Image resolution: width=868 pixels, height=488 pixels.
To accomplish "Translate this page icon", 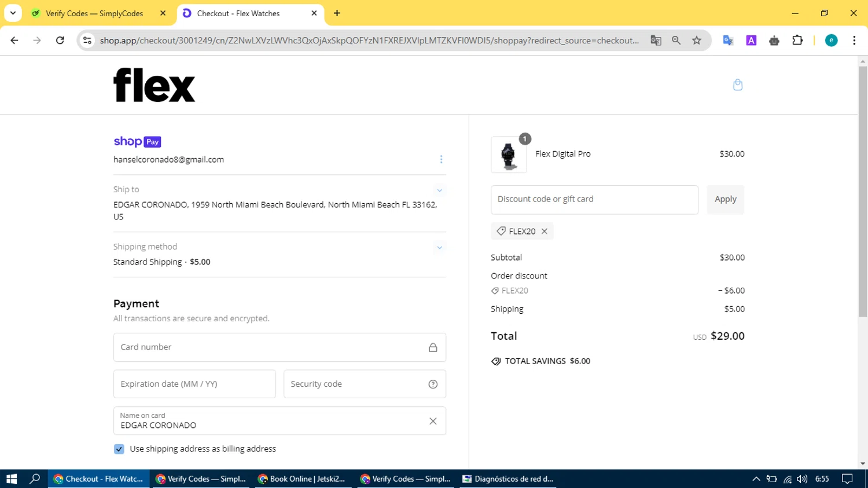I will coord(656,41).
